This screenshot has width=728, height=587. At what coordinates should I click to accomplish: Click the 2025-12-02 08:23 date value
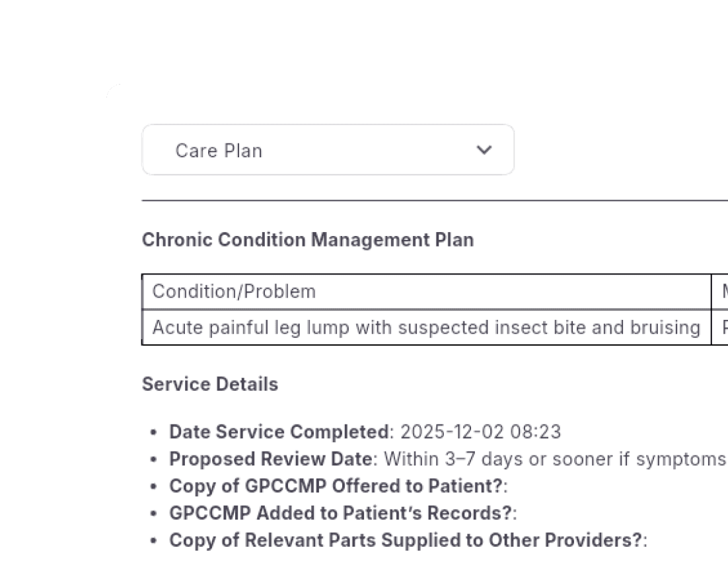[481, 432]
